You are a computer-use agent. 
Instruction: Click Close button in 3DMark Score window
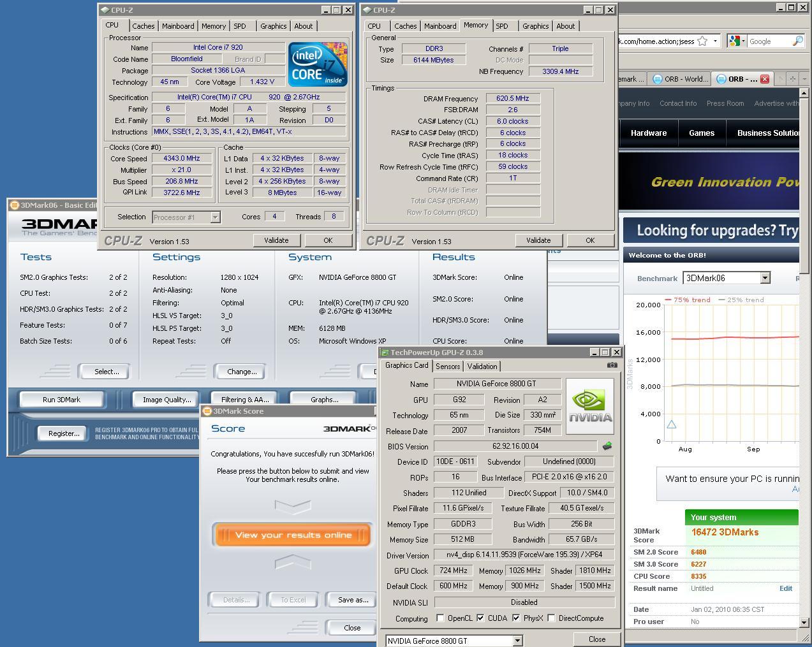tap(352, 628)
